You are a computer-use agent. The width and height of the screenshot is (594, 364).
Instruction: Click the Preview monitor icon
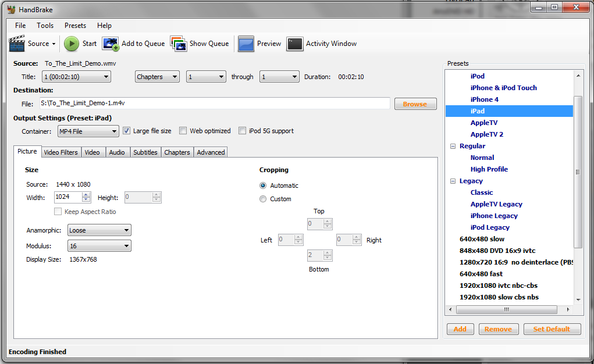click(246, 44)
